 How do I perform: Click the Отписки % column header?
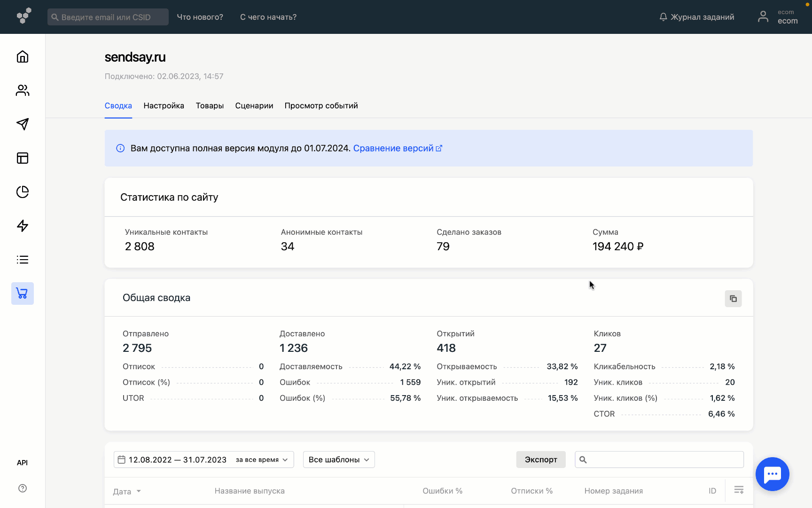coord(532,491)
